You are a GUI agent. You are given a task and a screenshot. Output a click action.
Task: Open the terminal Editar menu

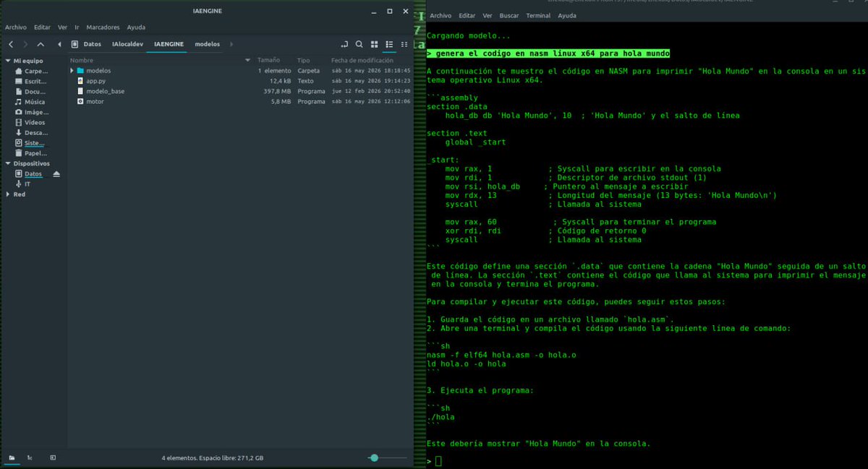point(467,15)
